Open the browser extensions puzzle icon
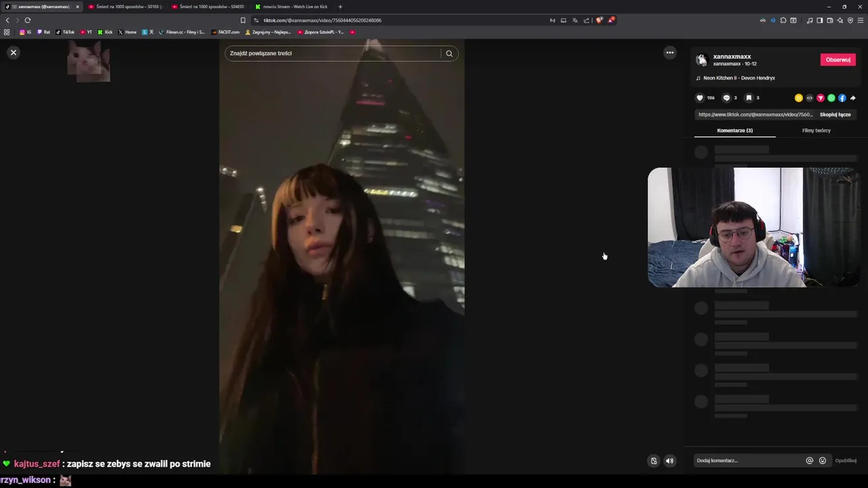The width and height of the screenshot is (868, 488). click(x=783, y=20)
